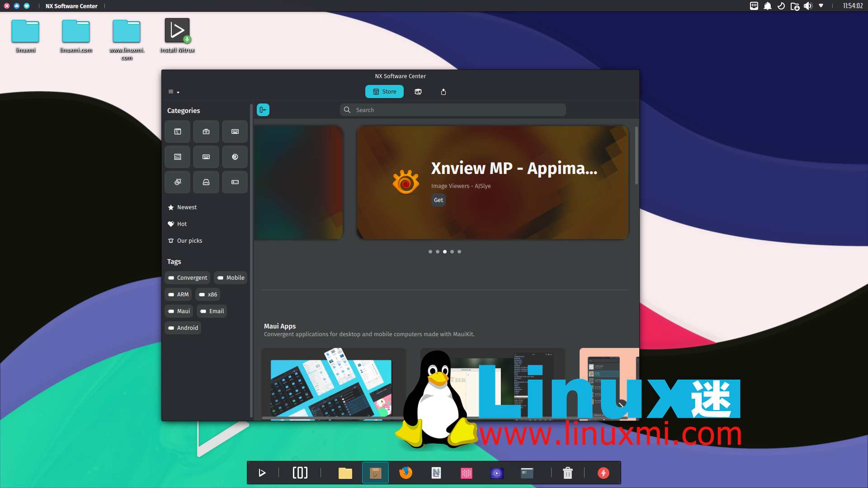Select the briefcase category icon
The image size is (868, 488).
pos(206,131)
